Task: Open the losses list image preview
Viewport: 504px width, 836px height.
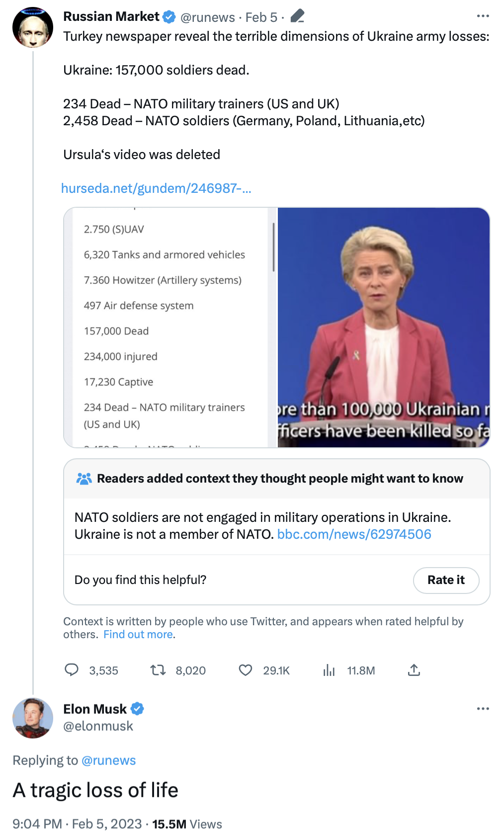Action: pyautogui.click(x=170, y=328)
